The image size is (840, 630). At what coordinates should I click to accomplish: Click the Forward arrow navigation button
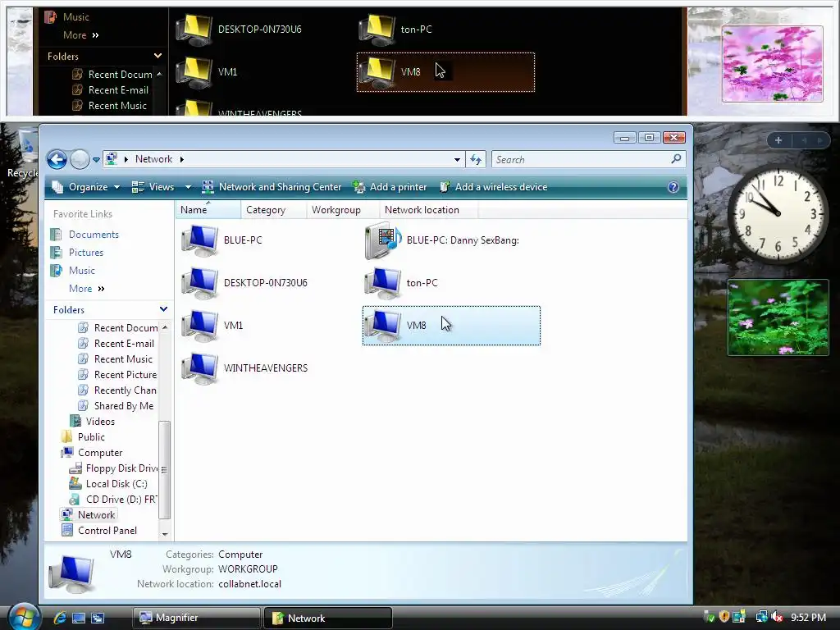tap(80, 159)
